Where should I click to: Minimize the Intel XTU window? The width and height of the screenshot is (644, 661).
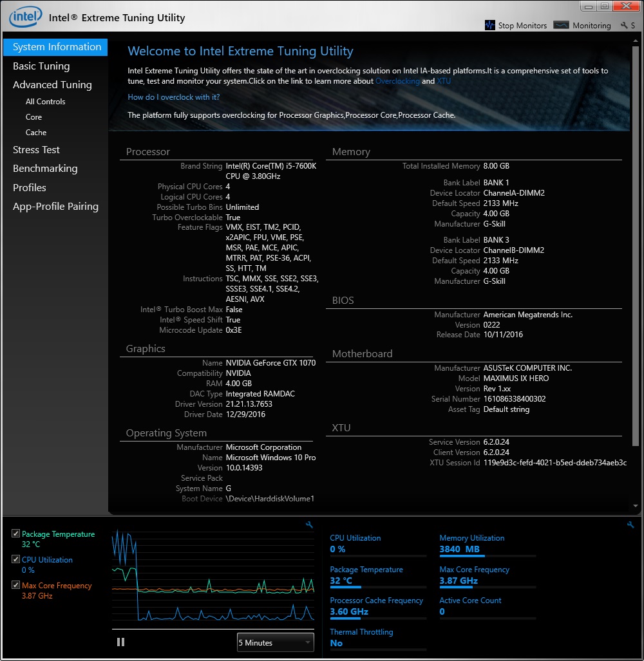[589, 6]
